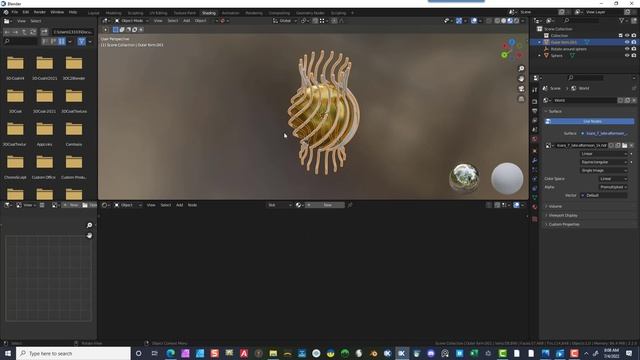Click the pan hand icon in 3D viewport
The height and width of the screenshot is (360, 640).
(x=521, y=78)
